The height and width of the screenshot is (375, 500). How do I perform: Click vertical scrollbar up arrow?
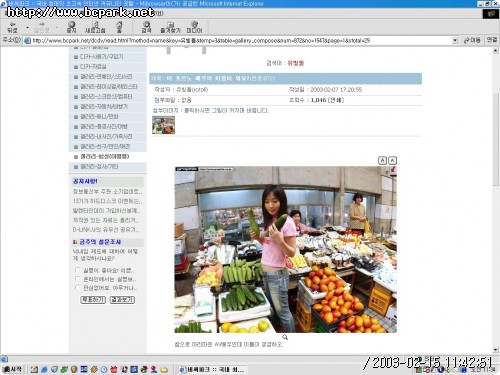click(496, 51)
